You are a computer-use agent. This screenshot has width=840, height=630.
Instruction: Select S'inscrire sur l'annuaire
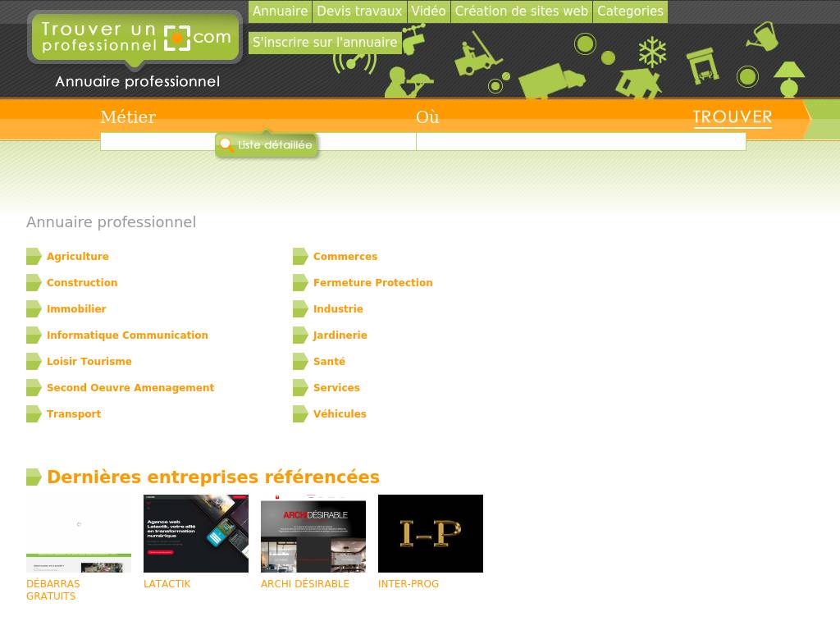coord(325,43)
